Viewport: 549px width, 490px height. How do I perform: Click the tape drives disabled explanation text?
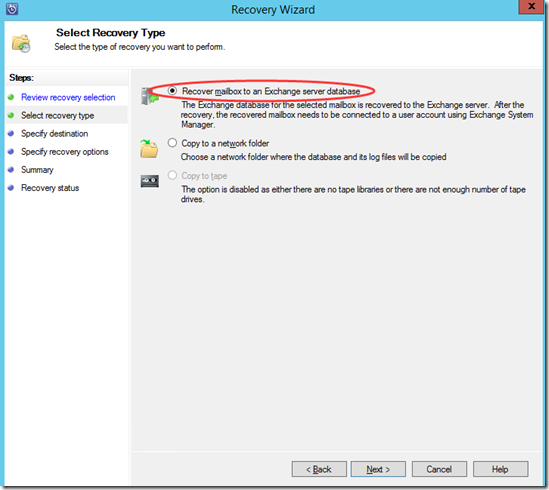[353, 194]
